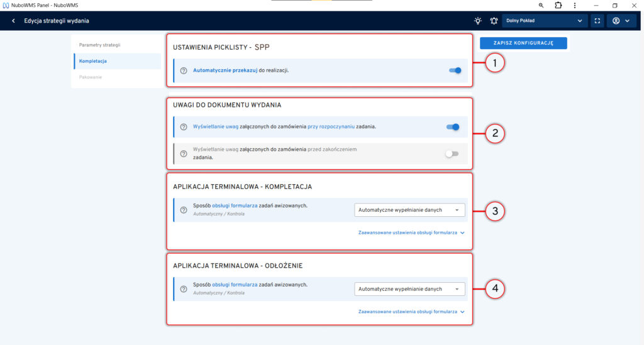Open the Odłożenie Automatyczne wypełnianie danych dropdown
Screen dimensions: 644x345
(409, 289)
